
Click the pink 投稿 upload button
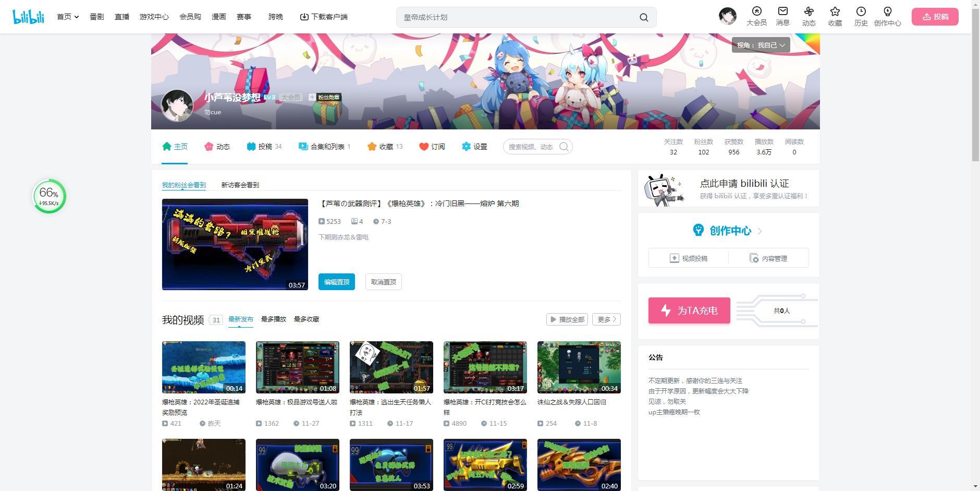[935, 17]
